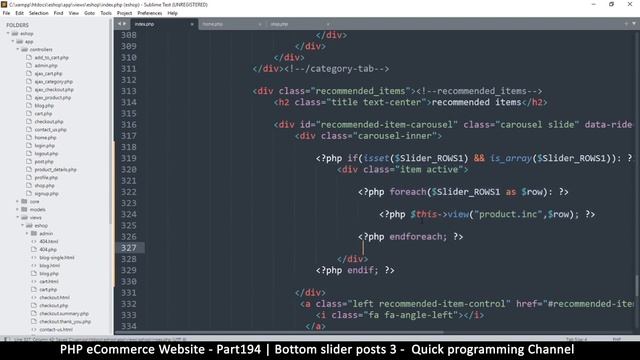Open the View menu

73,13
